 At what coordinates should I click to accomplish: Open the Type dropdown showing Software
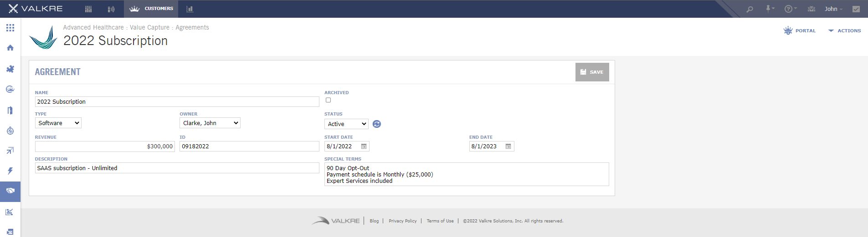point(58,123)
